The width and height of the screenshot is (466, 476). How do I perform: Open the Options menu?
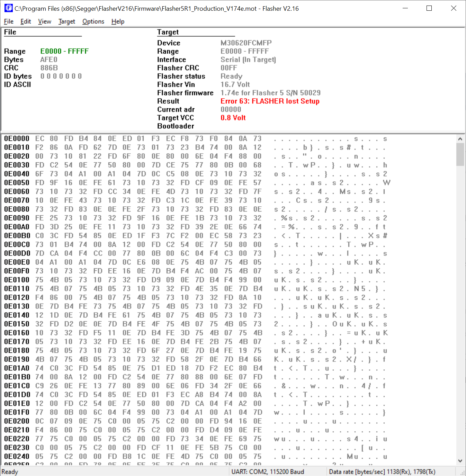tap(93, 21)
